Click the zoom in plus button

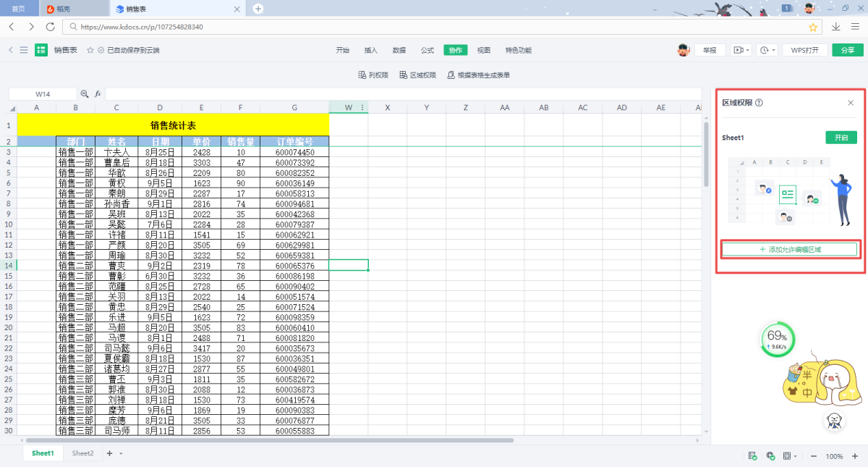pos(854,456)
